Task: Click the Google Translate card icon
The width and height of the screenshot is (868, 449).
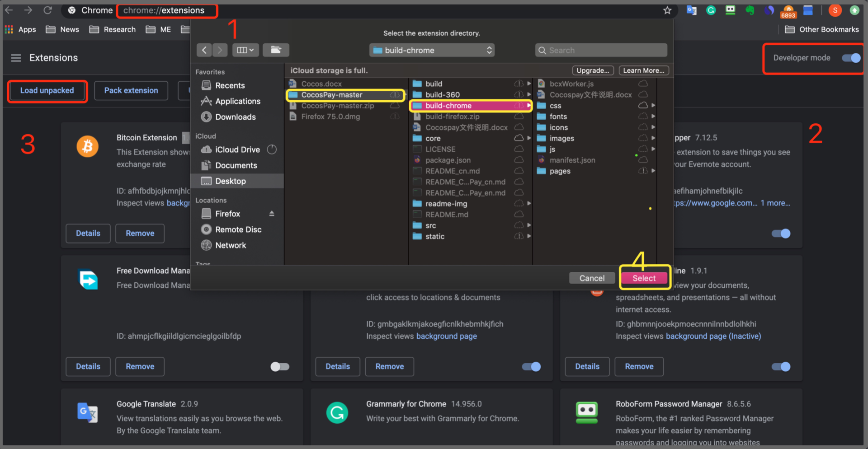Action: pyautogui.click(x=87, y=412)
